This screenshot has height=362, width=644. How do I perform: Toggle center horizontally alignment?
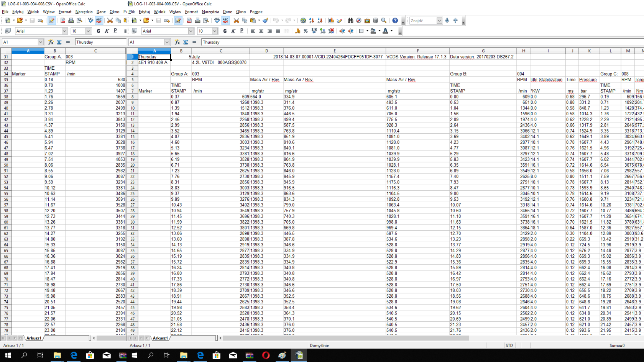pyautogui.click(x=261, y=31)
